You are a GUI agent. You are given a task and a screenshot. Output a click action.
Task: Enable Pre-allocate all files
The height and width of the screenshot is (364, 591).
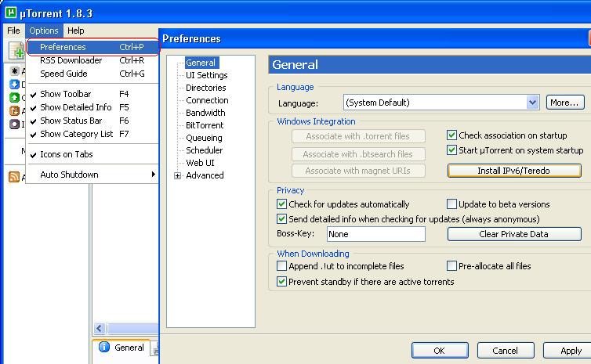tap(451, 265)
